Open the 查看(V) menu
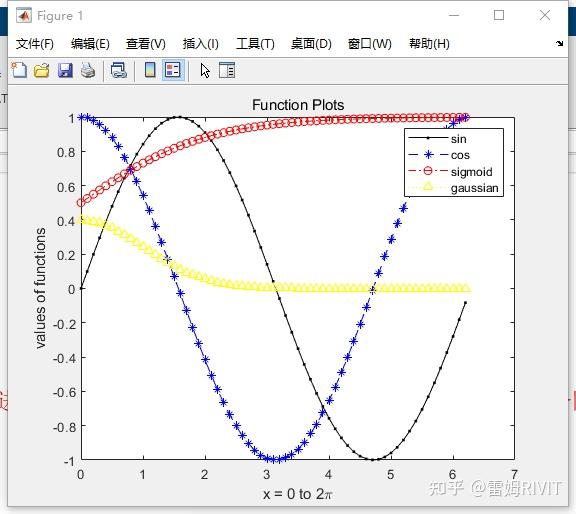576x514 pixels. coord(146,44)
